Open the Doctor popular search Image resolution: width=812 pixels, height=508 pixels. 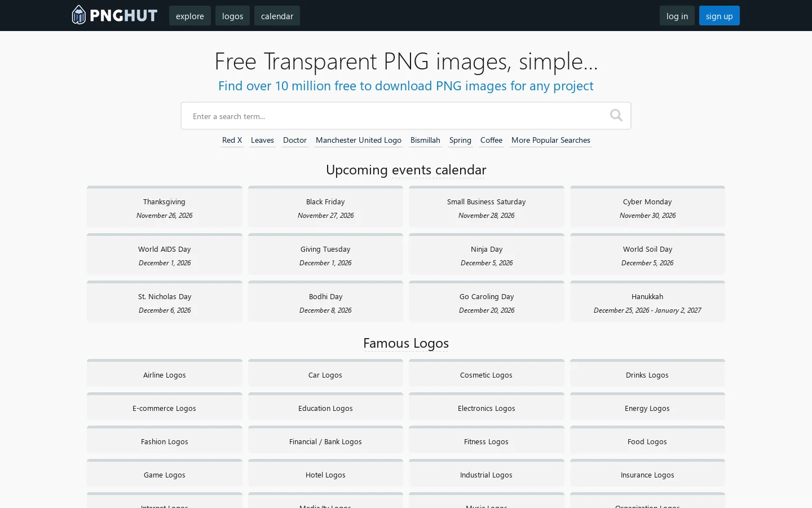(295, 141)
